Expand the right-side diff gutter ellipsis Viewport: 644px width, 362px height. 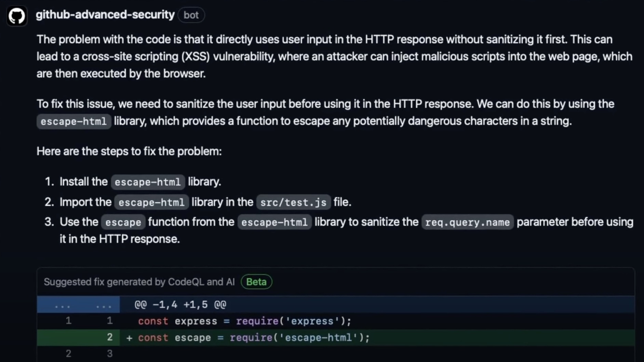click(x=104, y=305)
